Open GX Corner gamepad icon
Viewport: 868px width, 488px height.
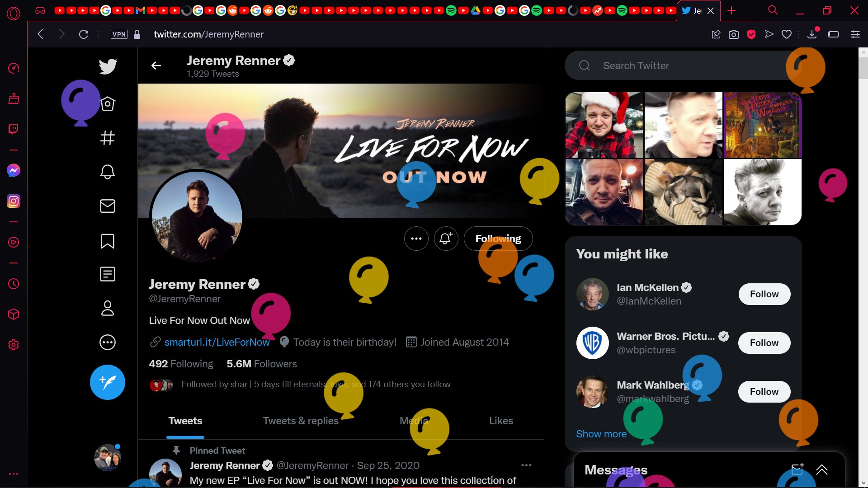(x=40, y=10)
